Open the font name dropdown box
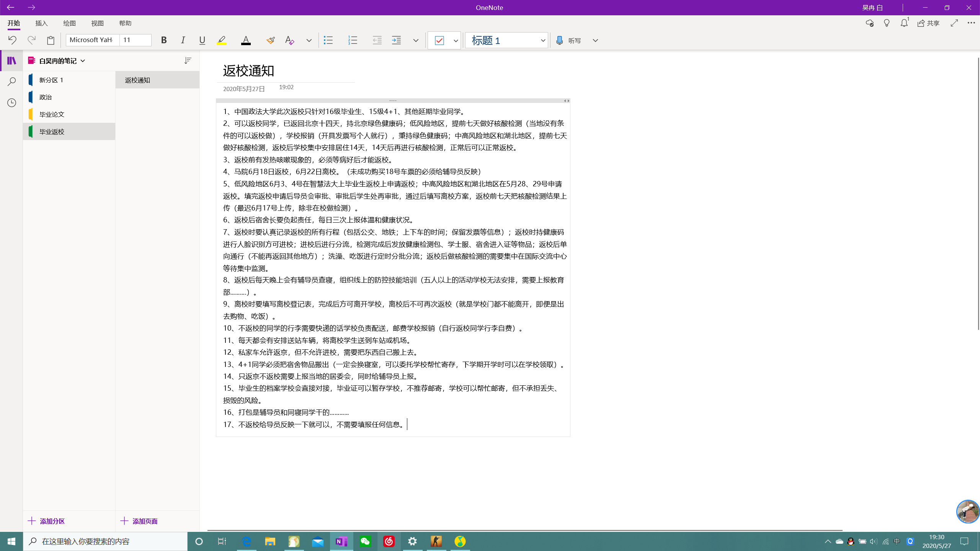The height and width of the screenshot is (551, 980). pyautogui.click(x=93, y=40)
